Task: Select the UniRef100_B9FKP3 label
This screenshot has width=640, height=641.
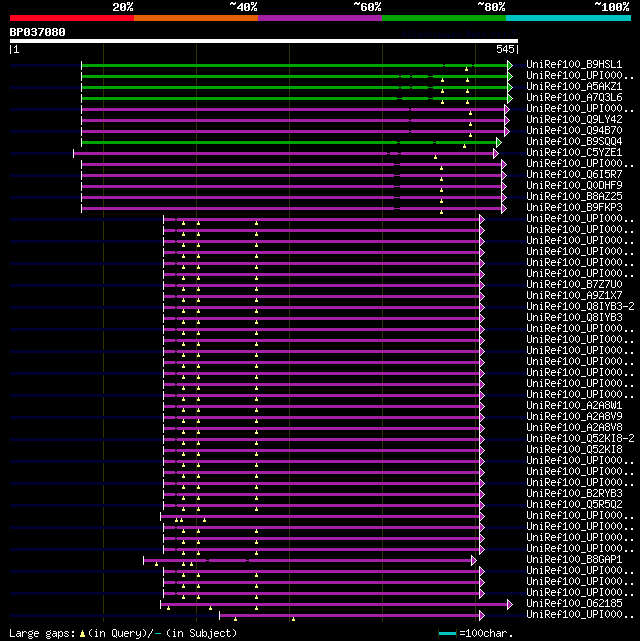Action: point(574,207)
